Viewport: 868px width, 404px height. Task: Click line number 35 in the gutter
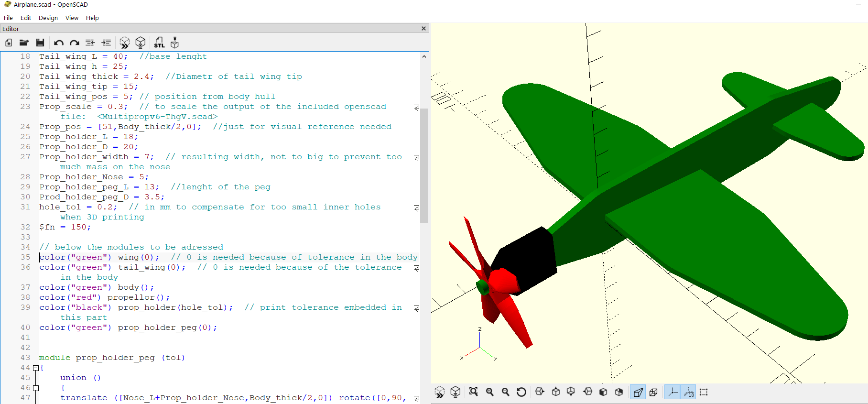point(25,257)
